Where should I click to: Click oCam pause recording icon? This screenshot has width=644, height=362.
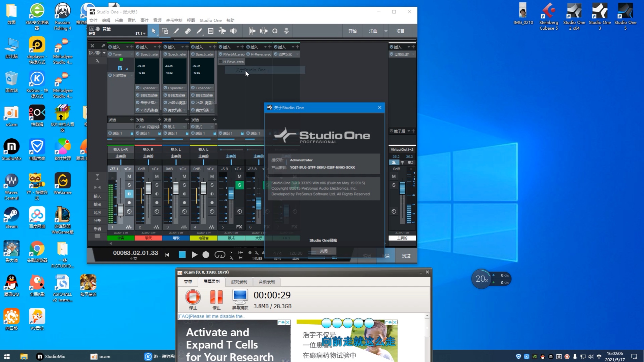pos(216,297)
